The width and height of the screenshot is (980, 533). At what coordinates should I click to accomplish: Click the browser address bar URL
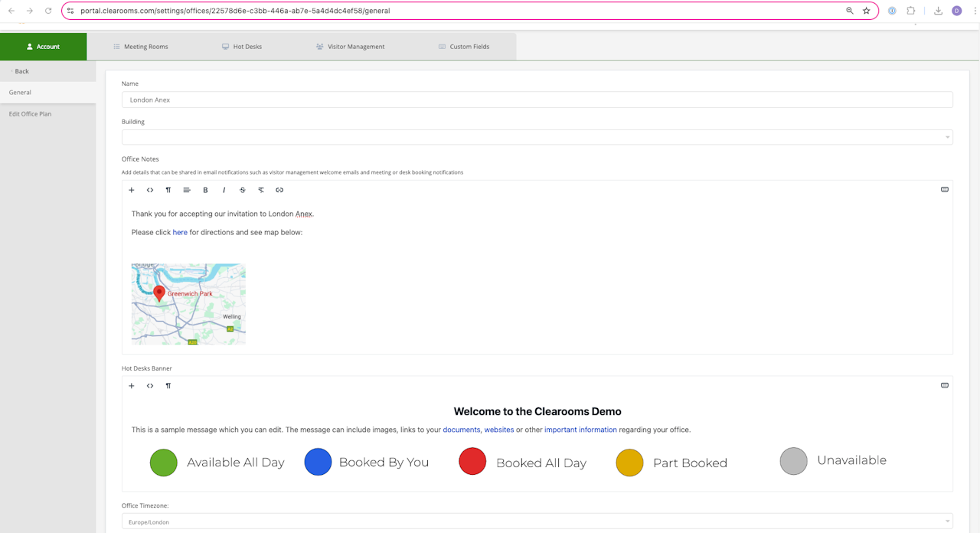tap(235, 11)
